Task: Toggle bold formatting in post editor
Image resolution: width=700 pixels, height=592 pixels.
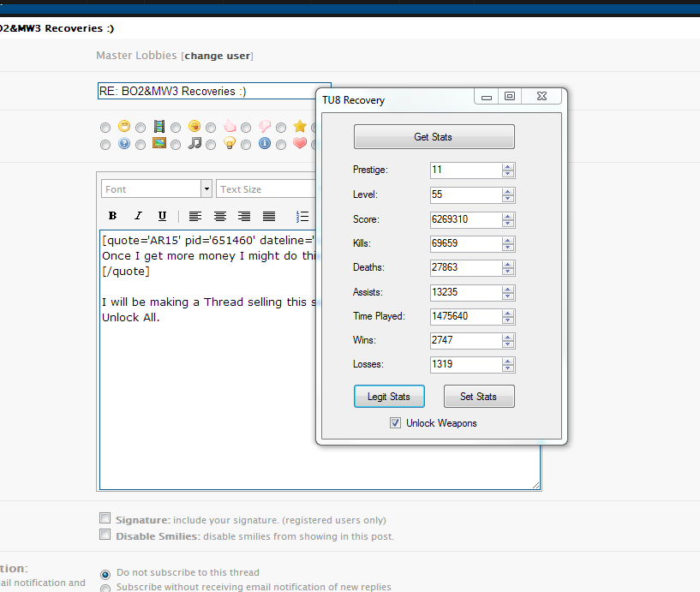Action: [112, 216]
